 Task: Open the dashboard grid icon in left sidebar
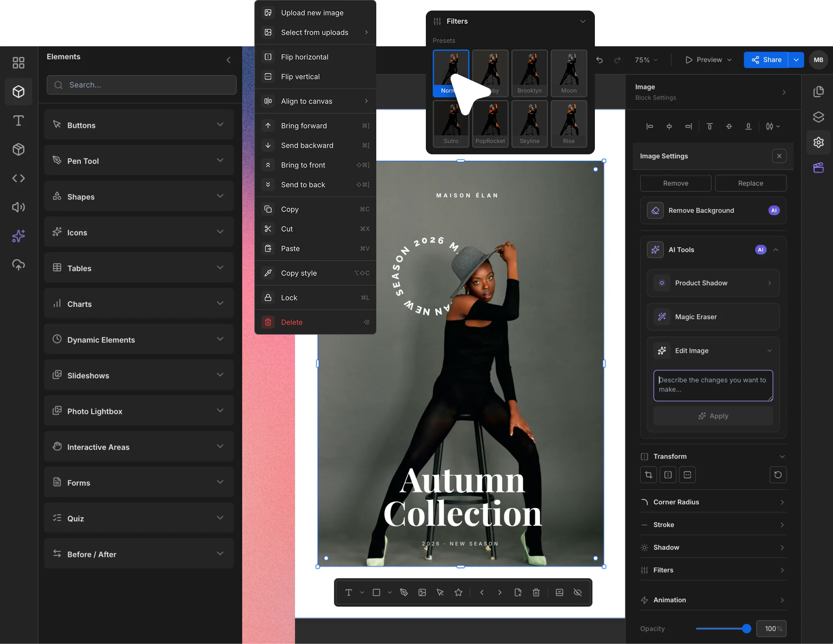(x=18, y=63)
